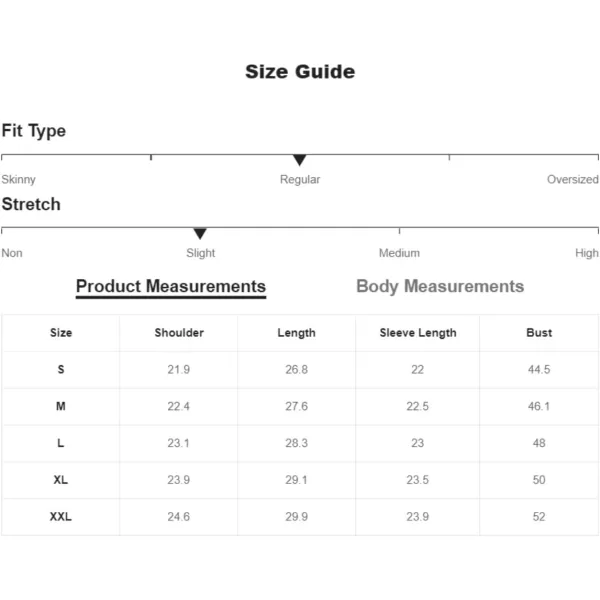
Task: Click the Medium stretch label
Action: (399, 253)
